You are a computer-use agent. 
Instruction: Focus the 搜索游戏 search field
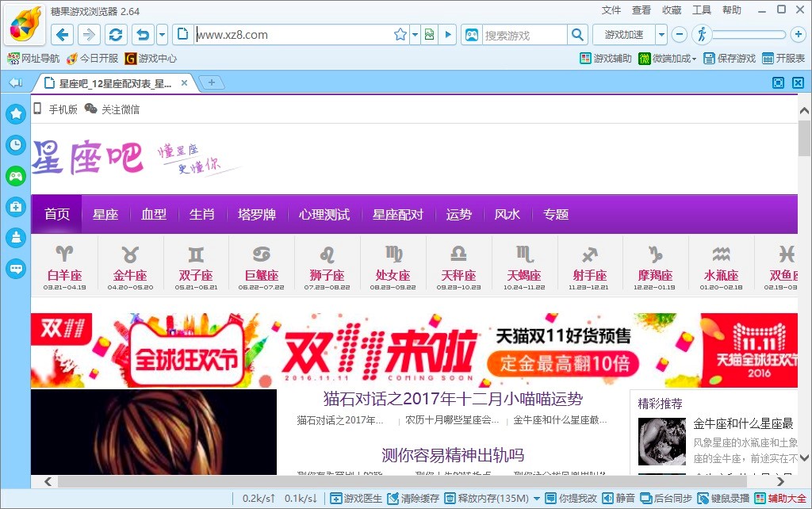[x=524, y=35]
